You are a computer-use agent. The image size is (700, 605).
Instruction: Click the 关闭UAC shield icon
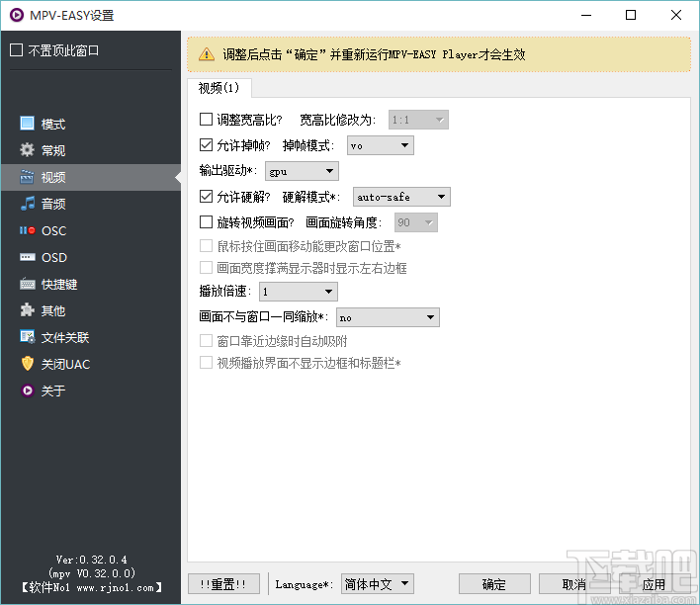click(x=27, y=364)
